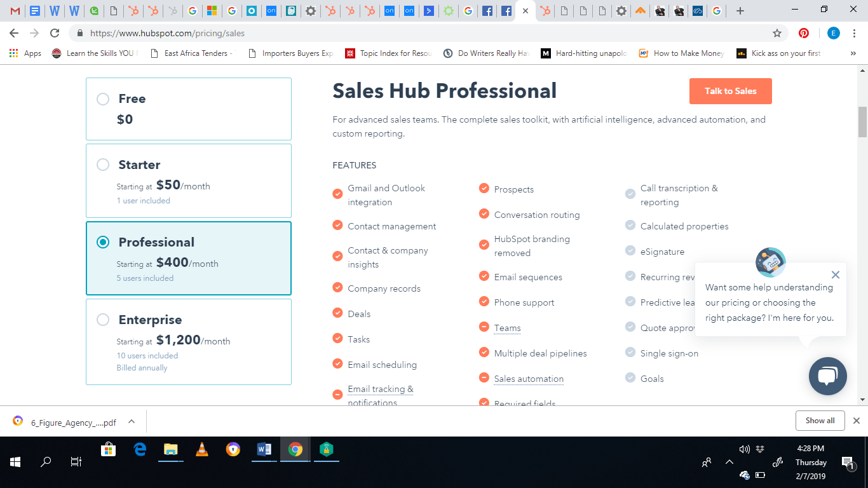This screenshot has height=488, width=868.
Task: Open File Explorer from taskbar
Action: pos(171,450)
